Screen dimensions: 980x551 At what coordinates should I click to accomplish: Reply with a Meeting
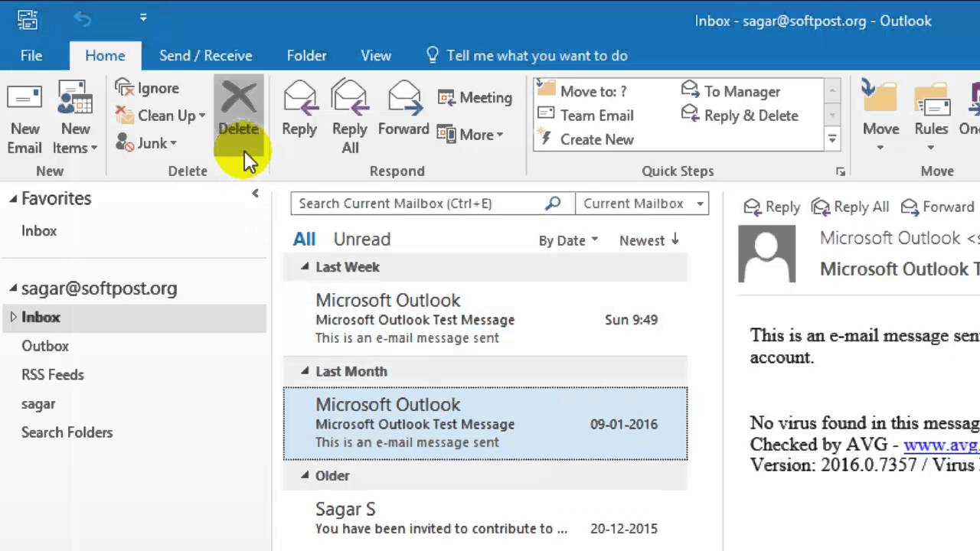475,98
